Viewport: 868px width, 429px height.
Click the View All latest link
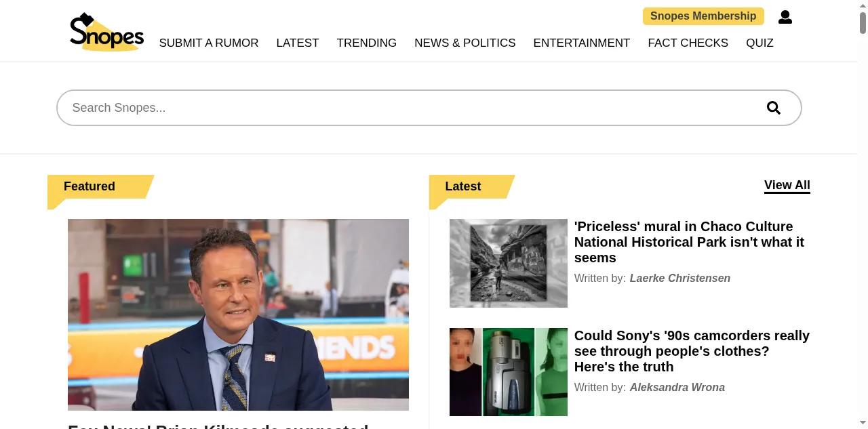(787, 186)
